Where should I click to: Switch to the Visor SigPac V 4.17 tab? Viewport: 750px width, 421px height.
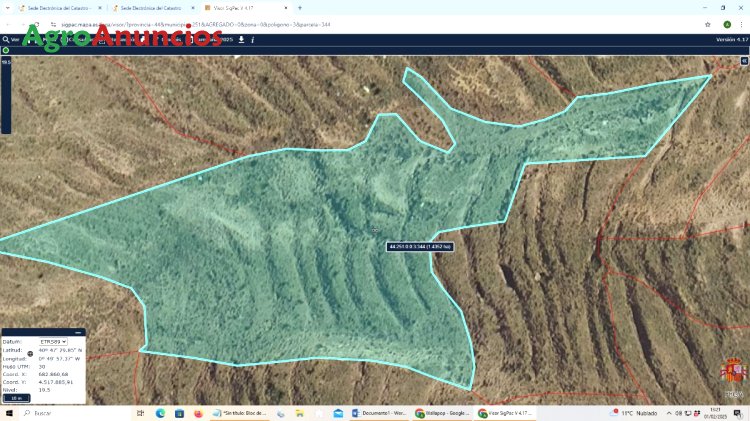[247, 8]
